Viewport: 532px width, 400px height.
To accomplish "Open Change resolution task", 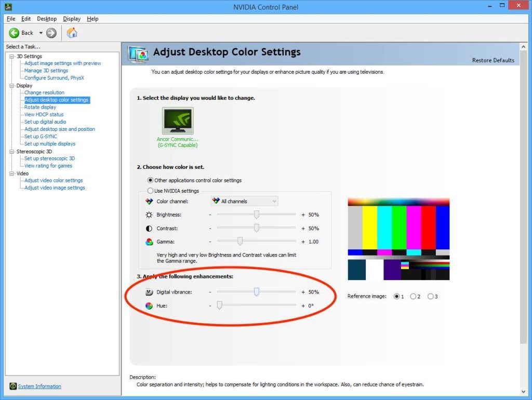I will [44, 92].
